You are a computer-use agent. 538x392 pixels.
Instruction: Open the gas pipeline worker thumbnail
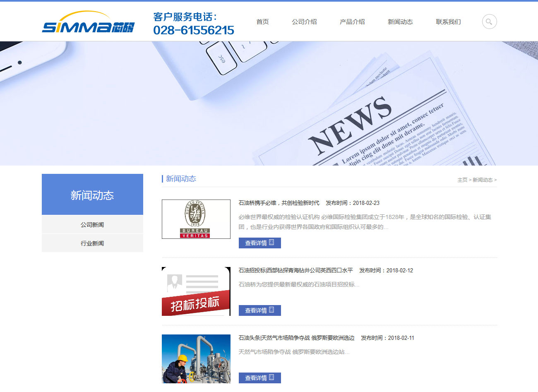(x=196, y=359)
